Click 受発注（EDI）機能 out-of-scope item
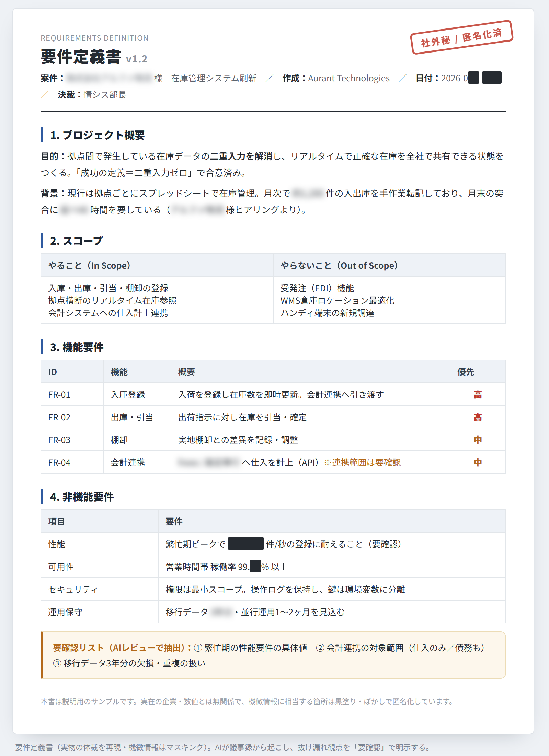The height and width of the screenshot is (756, 549). [x=317, y=288]
